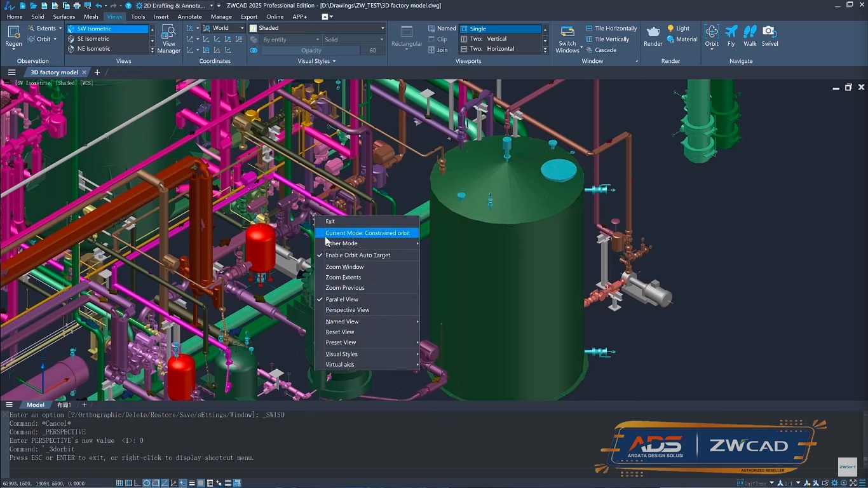Click the Opacity slider bar
The height and width of the screenshot is (488, 868).
pyautogui.click(x=311, y=51)
